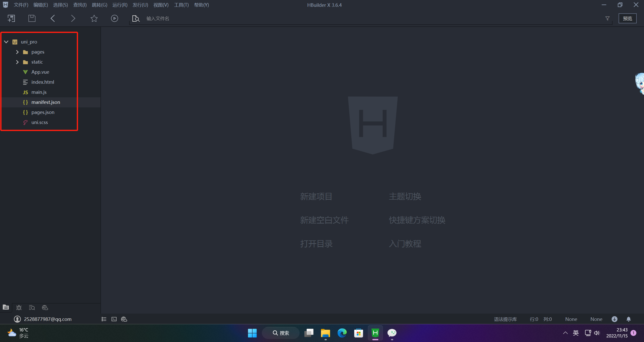Click the notification bell icon

coord(628,319)
